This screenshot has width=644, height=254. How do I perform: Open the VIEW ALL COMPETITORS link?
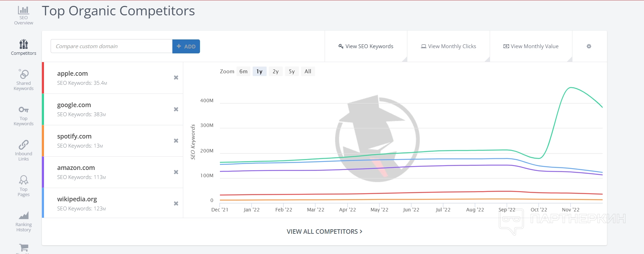point(324,232)
